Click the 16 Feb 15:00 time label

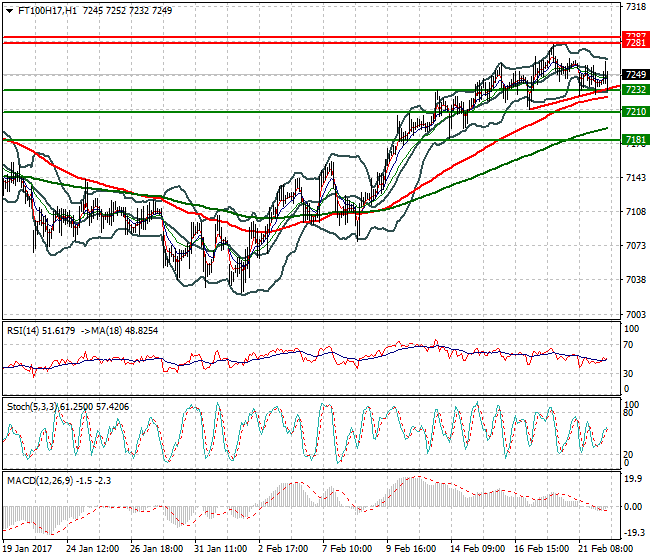pos(541,549)
